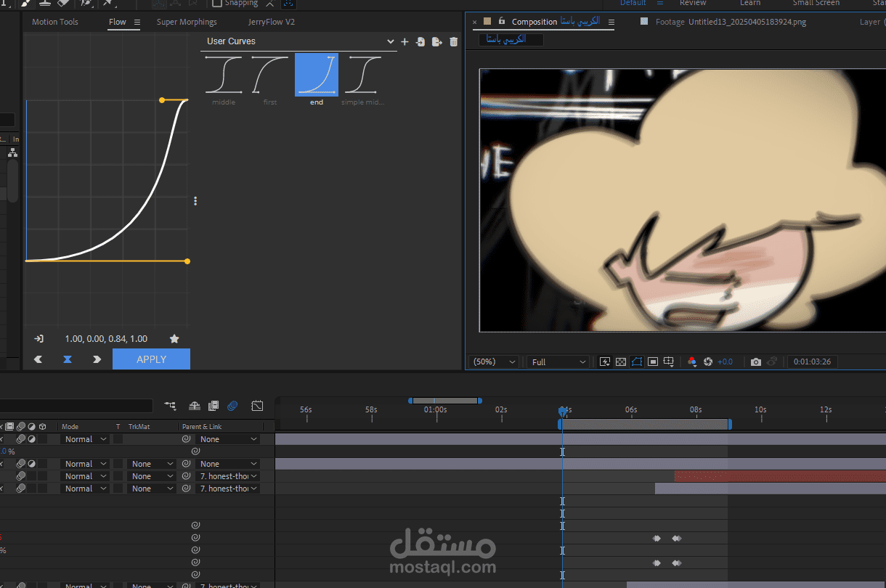Switch to the Motion Tools tab
The height and width of the screenshot is (588, 886).
55,22
